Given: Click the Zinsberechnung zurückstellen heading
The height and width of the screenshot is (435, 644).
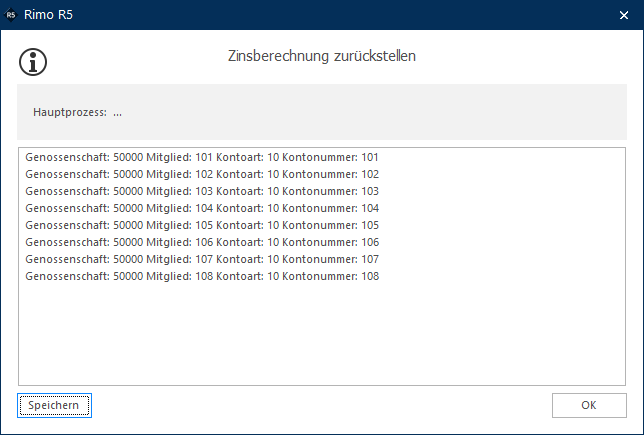Looking at the screenshot, I should pos(322,56).
